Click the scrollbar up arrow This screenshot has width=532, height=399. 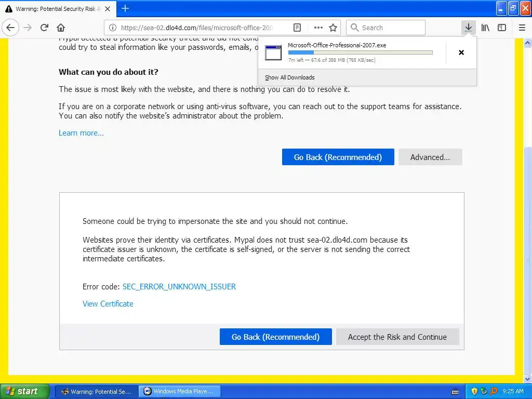tap(528, 43)
